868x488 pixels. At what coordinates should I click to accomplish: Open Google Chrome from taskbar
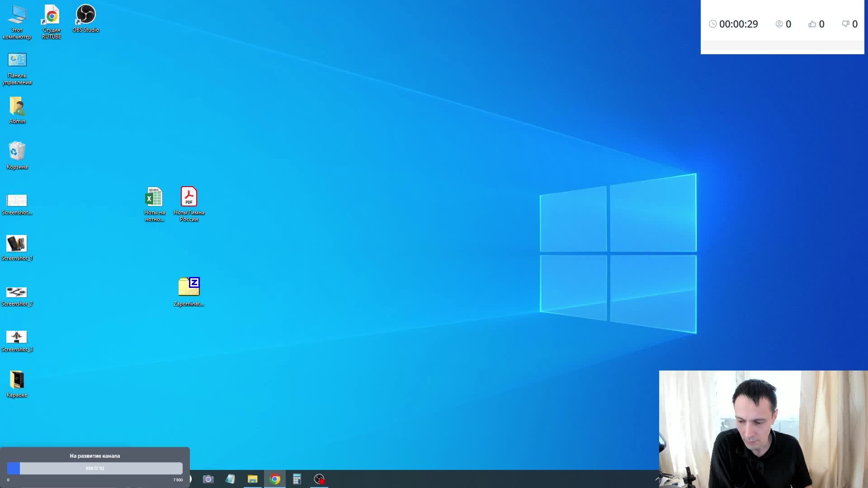[x=274, y=480]
